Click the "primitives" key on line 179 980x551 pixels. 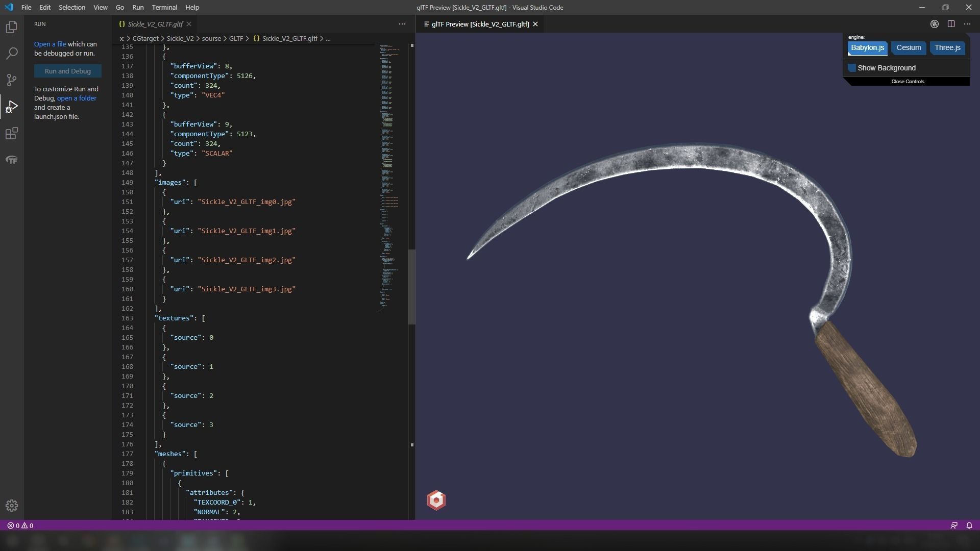point(193,473)
